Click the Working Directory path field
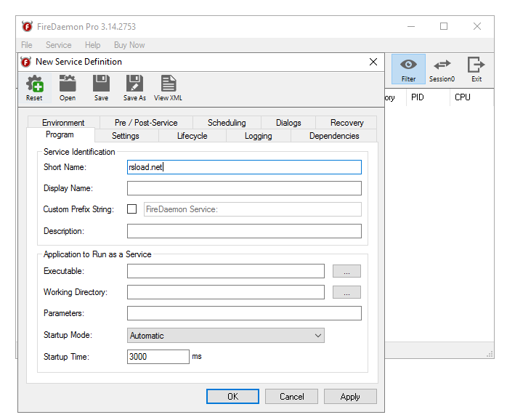This screenshot has height=420, width=515. click(226, 292)
